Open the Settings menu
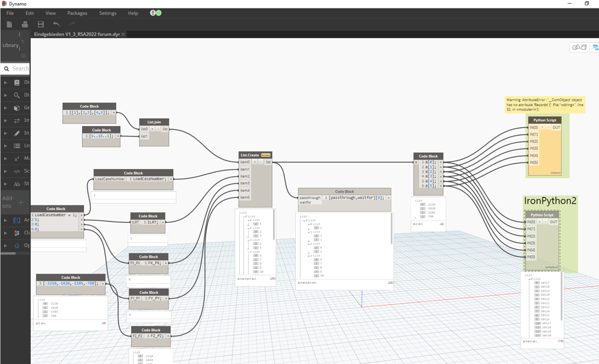 tap(107, 13)
